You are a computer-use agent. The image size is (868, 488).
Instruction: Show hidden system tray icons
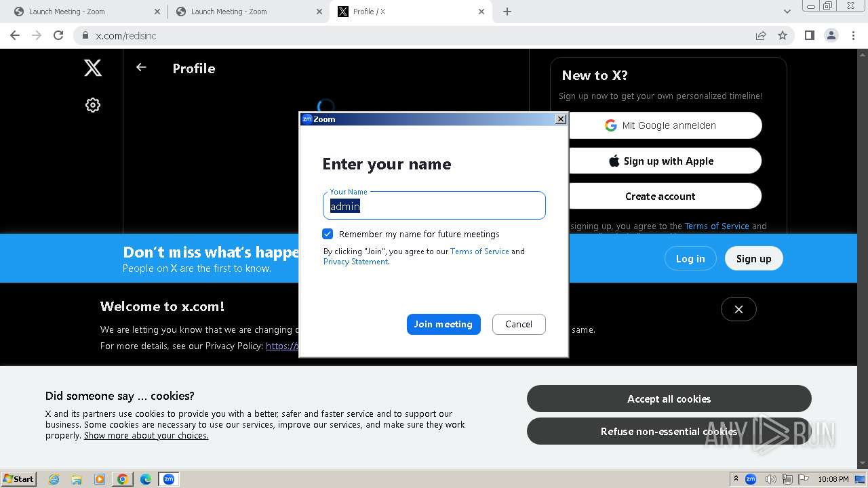[x=736, y=479]
